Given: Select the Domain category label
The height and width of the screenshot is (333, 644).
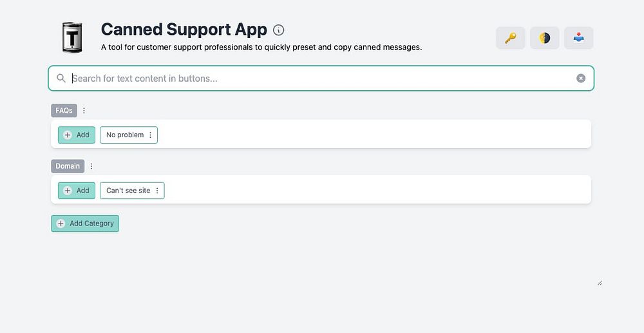Looking at the screenshot, I should (68, 166).
